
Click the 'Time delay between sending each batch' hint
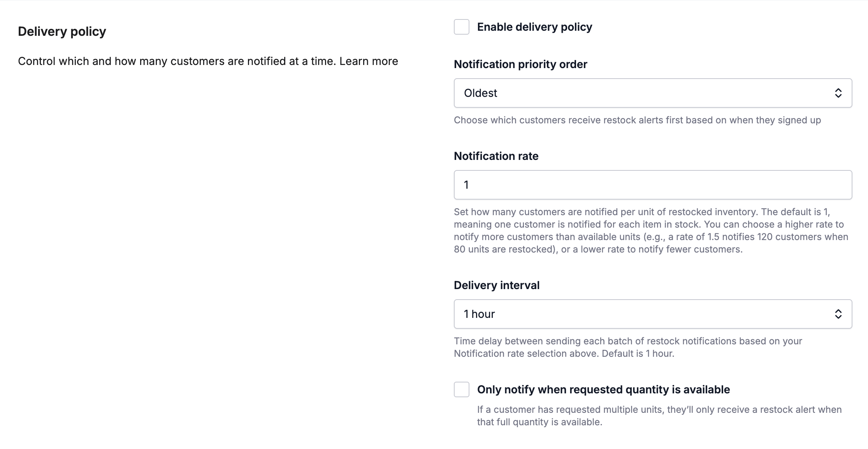[x=628, y=347]
